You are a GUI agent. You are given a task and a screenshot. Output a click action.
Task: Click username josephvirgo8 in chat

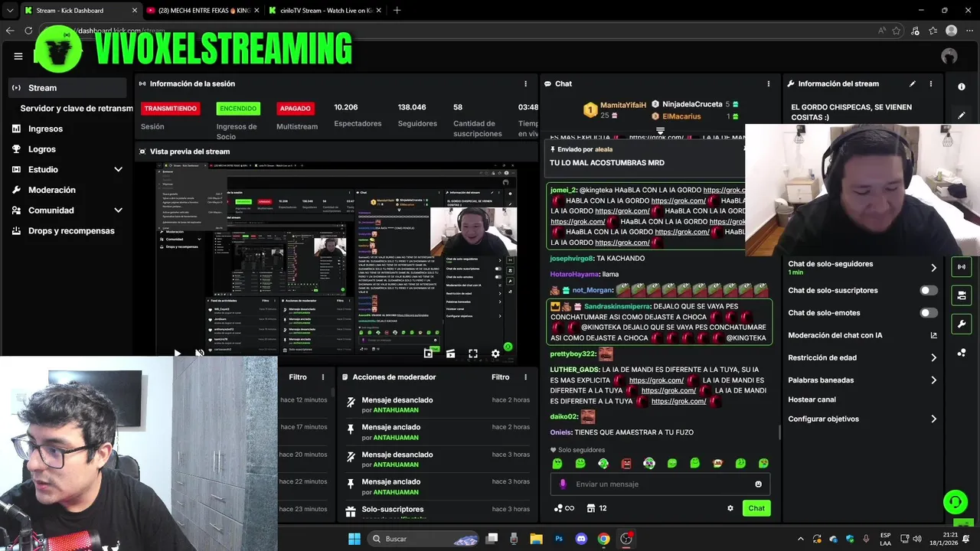(572, 258)
